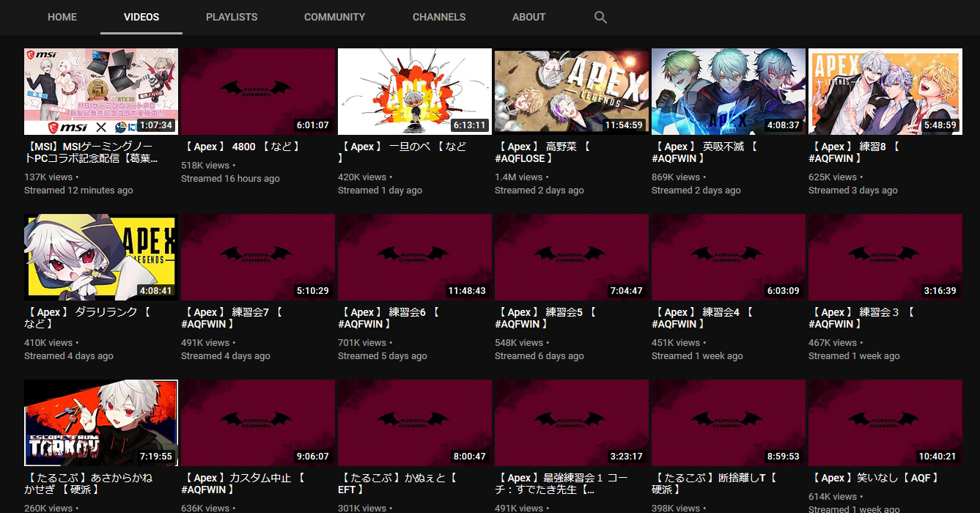The width and height of the screenshot is (980, 513).
Task: Open the 8:59:53 bat logo thumbnail
Action: (729, 423)
